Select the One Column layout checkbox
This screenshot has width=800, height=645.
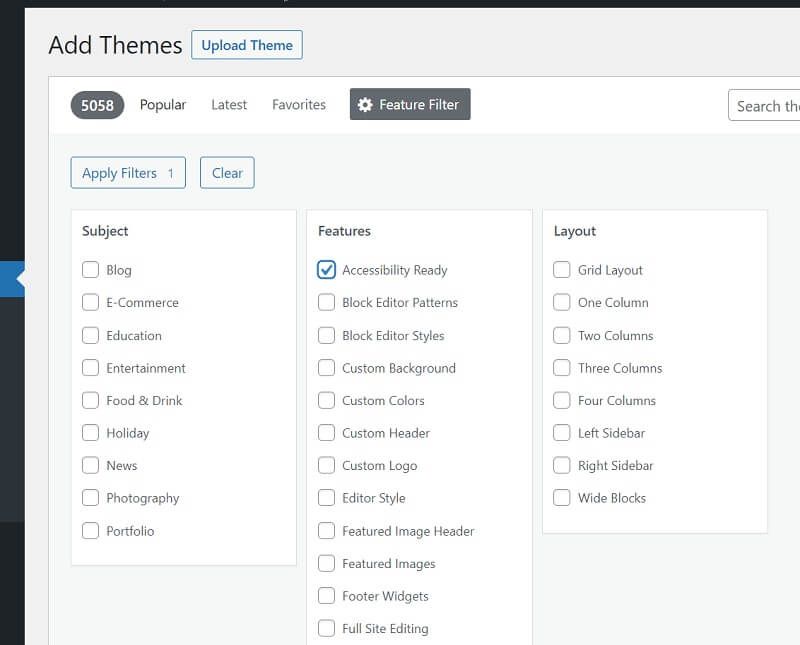coord(562,302)
